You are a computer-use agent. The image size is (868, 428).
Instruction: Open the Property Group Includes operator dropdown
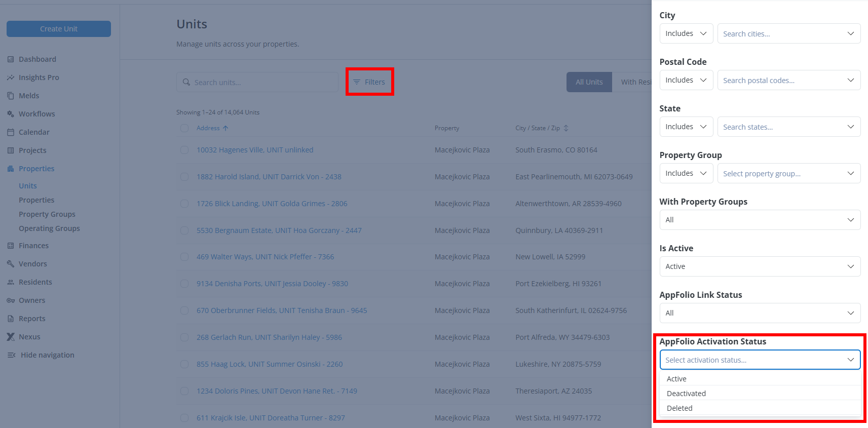click(x=686, y=173)
